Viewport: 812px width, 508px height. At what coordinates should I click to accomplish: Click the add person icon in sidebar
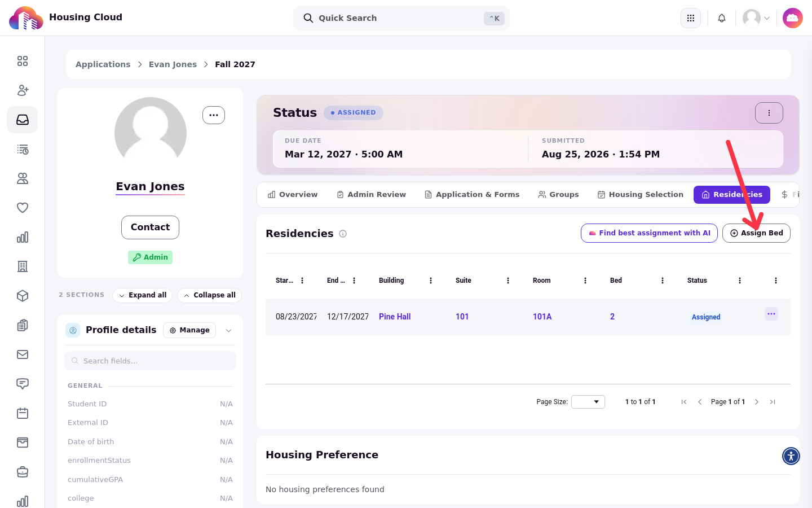point(23,90)
